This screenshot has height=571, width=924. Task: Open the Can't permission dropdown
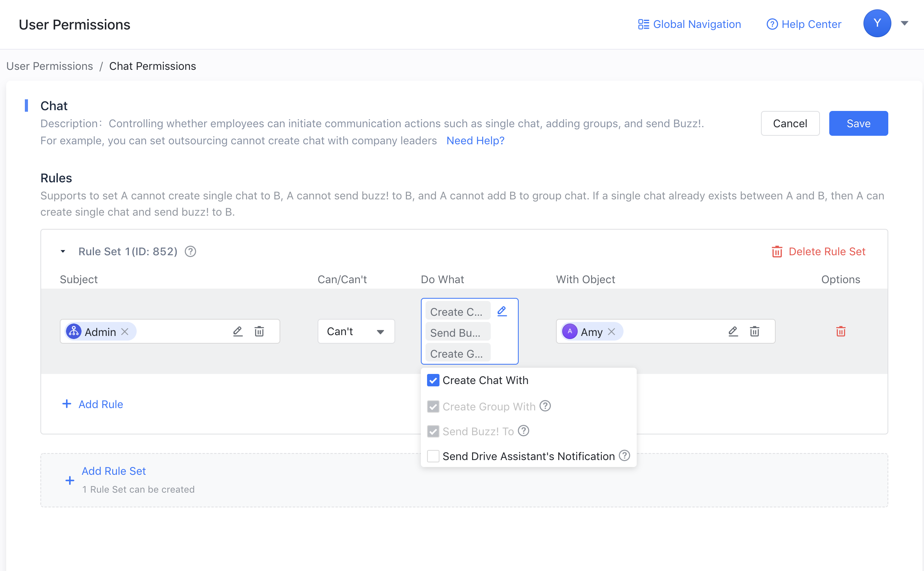point(354,332)
